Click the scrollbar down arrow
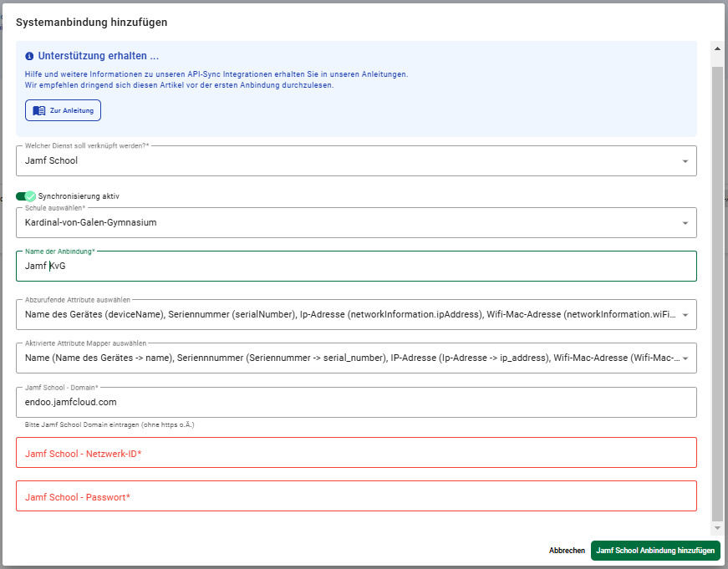This screenshot has height=569, width=728. point(717,528)
